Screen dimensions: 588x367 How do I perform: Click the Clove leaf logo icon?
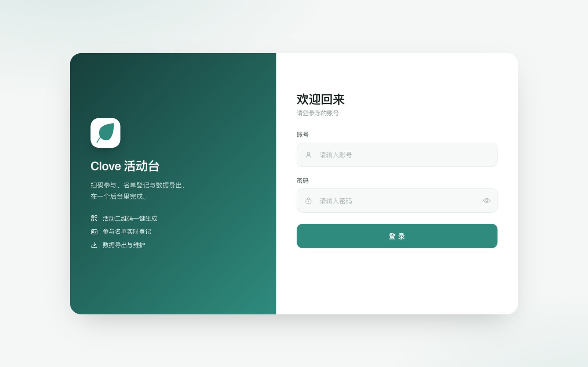105,133
